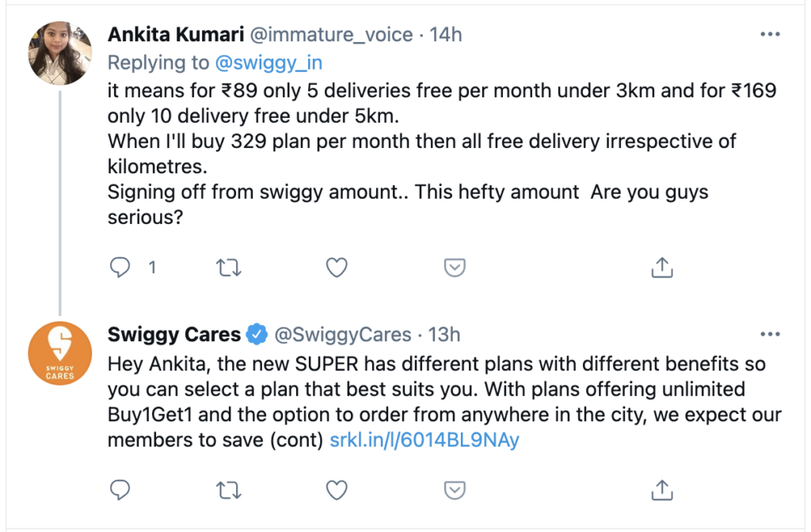Like the Swiggy Cares tweet
Viewport: 811px width, 532px height.
click(x=337, y=491)
